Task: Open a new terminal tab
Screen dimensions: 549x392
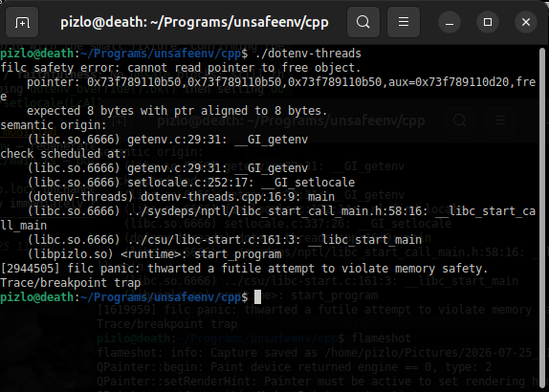Action: click(x=22, y=22)
